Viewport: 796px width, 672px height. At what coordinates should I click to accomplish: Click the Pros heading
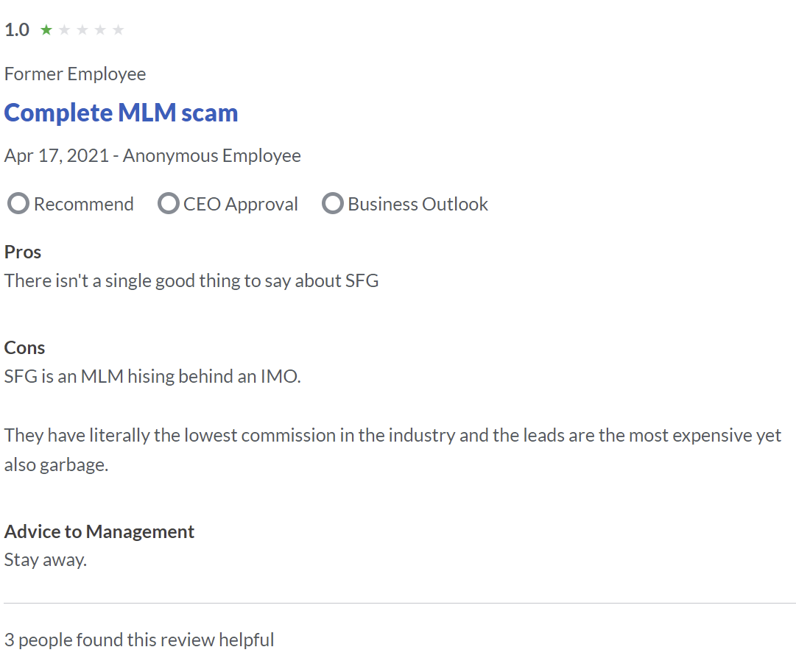(x=23, y=252)
